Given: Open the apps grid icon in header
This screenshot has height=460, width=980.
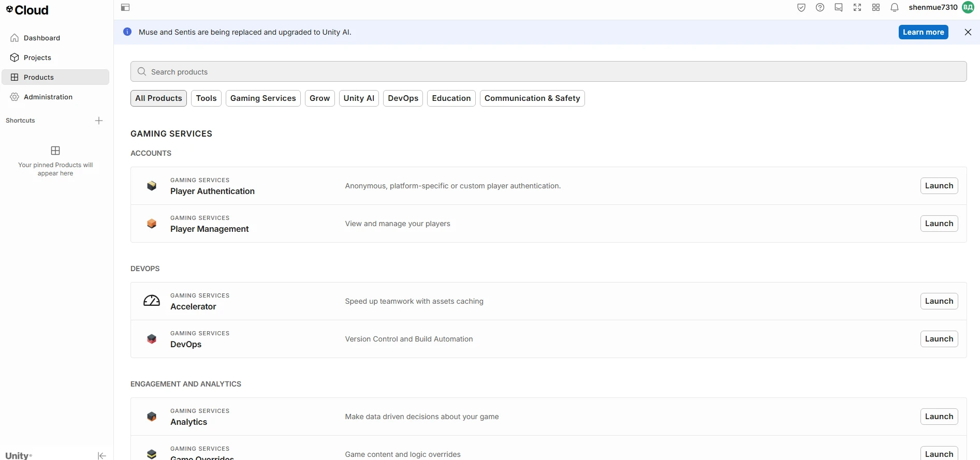Looking at the screenshot, I should pyautogui.click(x=876, y=7).
